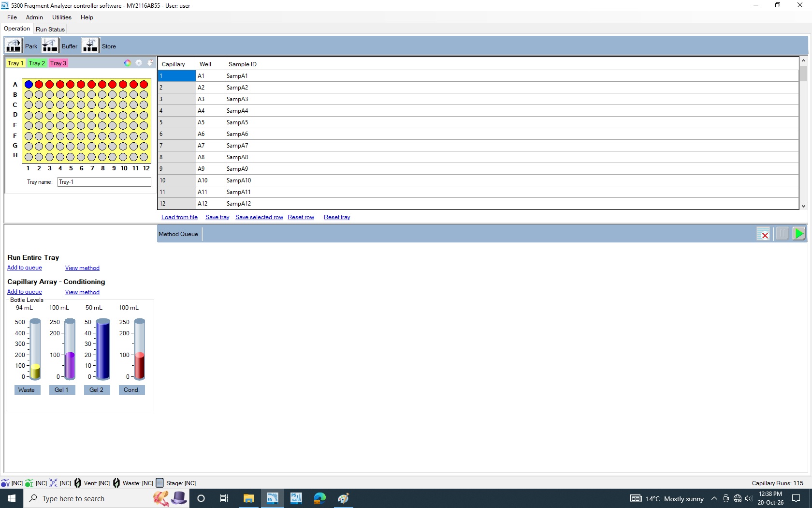Click the Save tray link
The image size is (812, 508).
coord(217,217)
